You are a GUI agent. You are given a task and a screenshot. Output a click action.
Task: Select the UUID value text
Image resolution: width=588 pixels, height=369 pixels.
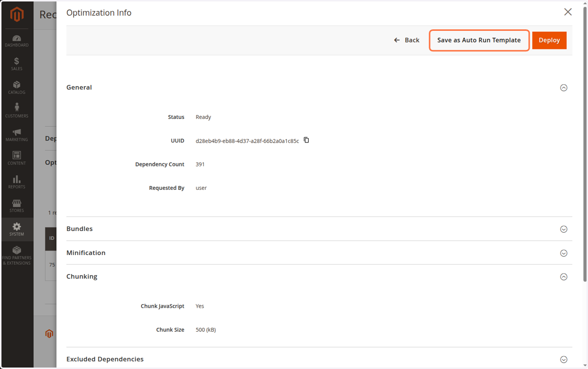click(x=247, y=141)
